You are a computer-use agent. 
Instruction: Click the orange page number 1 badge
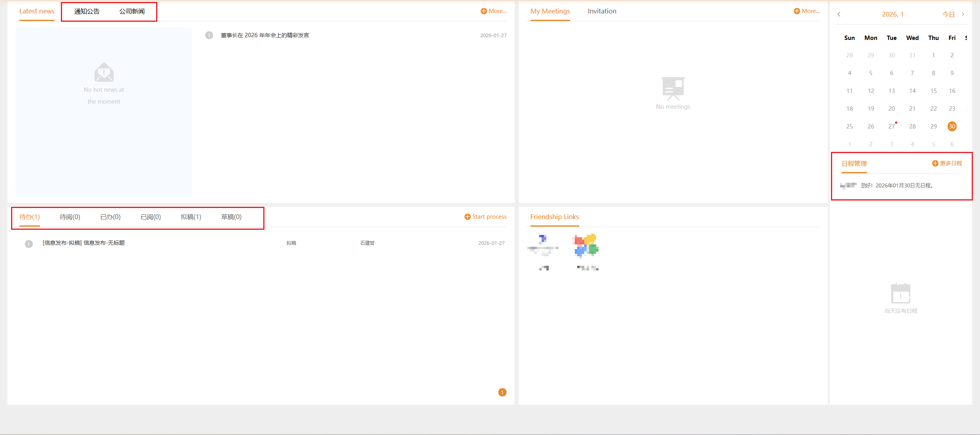[502, 392]
